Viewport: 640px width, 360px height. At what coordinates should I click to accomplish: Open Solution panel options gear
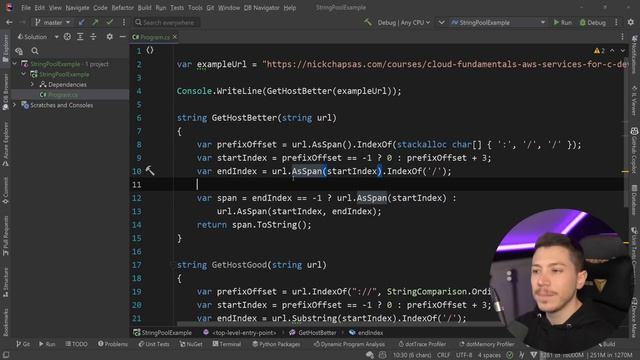[x=109, y=37]
